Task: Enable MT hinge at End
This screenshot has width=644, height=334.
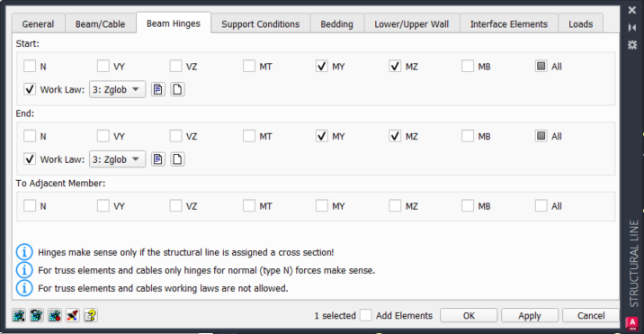Action: point(249,136)
